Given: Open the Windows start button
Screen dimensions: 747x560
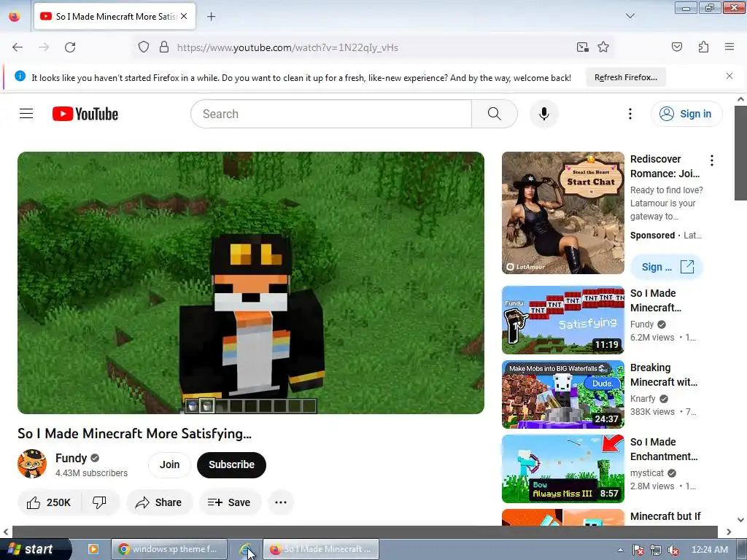Looking at the screenshot, I should coord(35,549).
